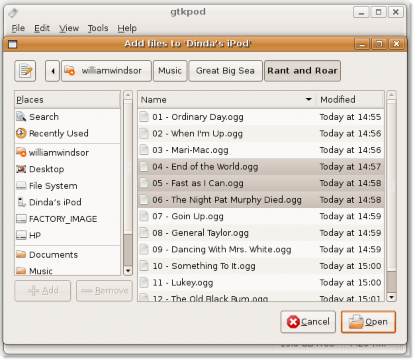
Task: Switch path to Great Big Sea folder
Action: click(x=226, y=71)
